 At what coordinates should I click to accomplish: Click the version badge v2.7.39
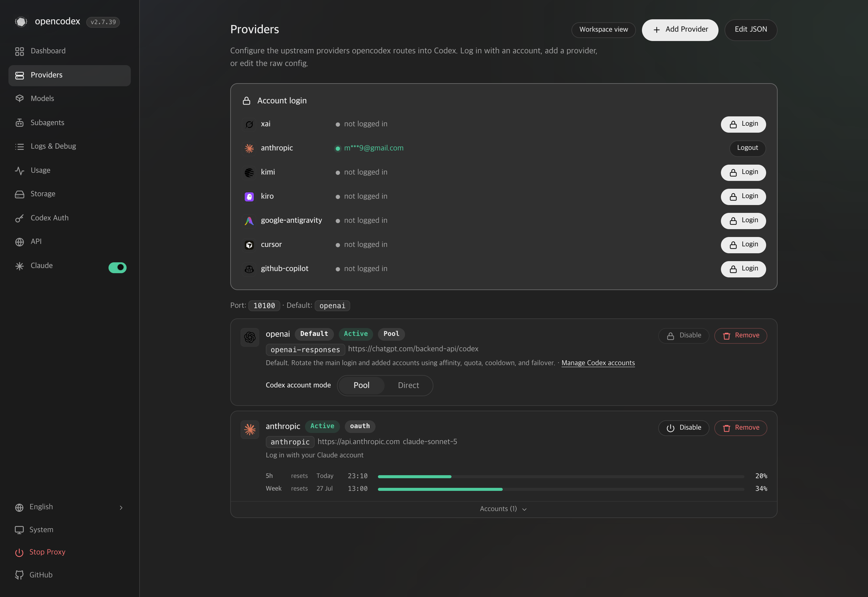tap(103, 22)
